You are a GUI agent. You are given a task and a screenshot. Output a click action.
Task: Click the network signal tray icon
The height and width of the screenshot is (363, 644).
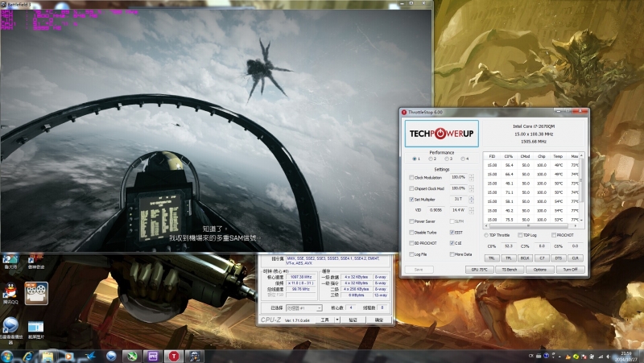click(601, 357)
